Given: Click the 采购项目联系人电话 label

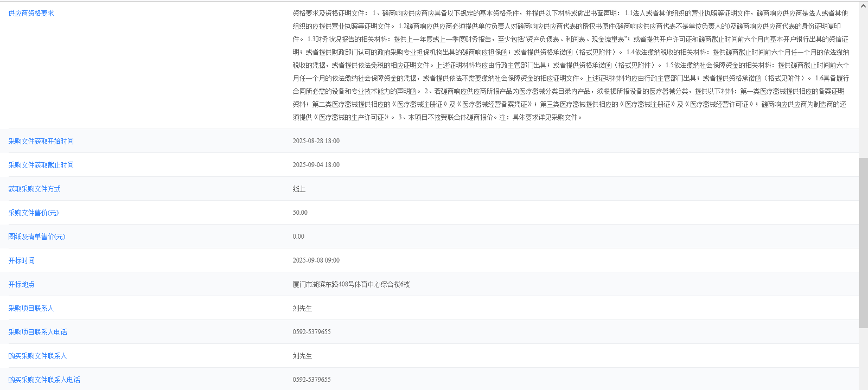Looking at the screenshot, I should (37, 332).
